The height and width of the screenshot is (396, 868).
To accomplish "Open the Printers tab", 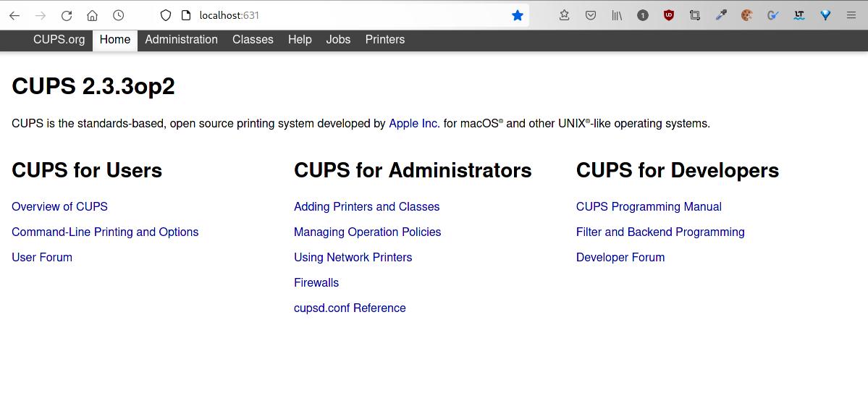I will 385,39.
